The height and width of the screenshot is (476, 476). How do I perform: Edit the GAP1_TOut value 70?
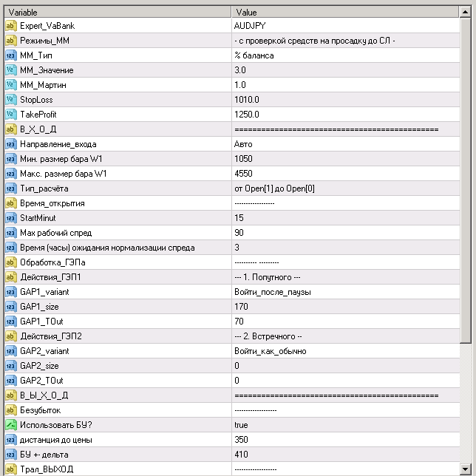tap(346, 322)
